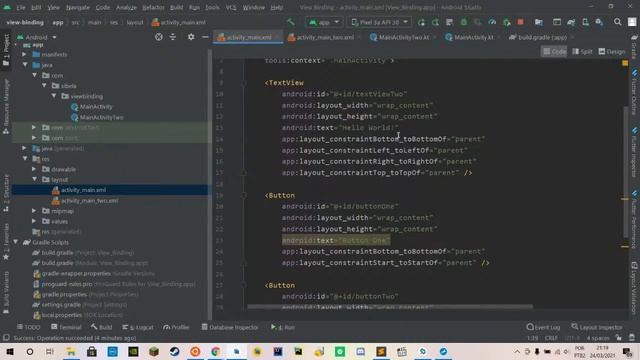Image resolution: width=640 pixels, height=360 pixels.
Task: Switch editor to Split view
Action: pyautogui.click(x=582, y=51)
